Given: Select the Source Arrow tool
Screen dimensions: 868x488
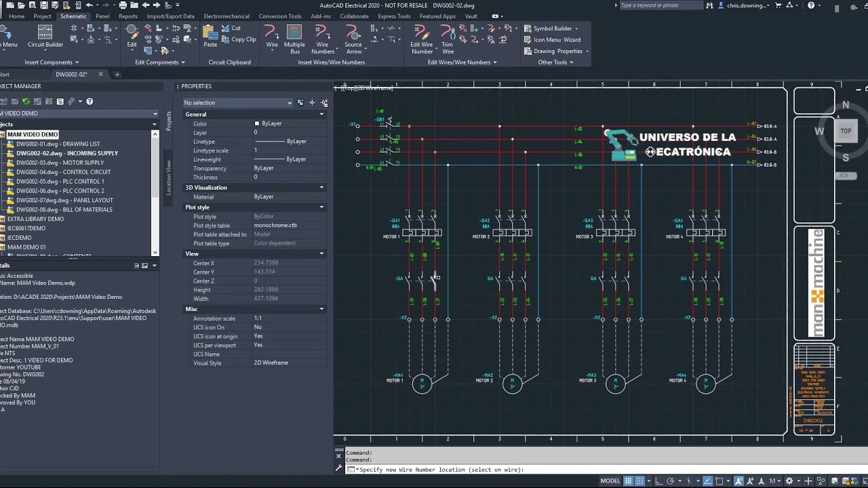Looking at the screenshot, I should click(353, 39).
